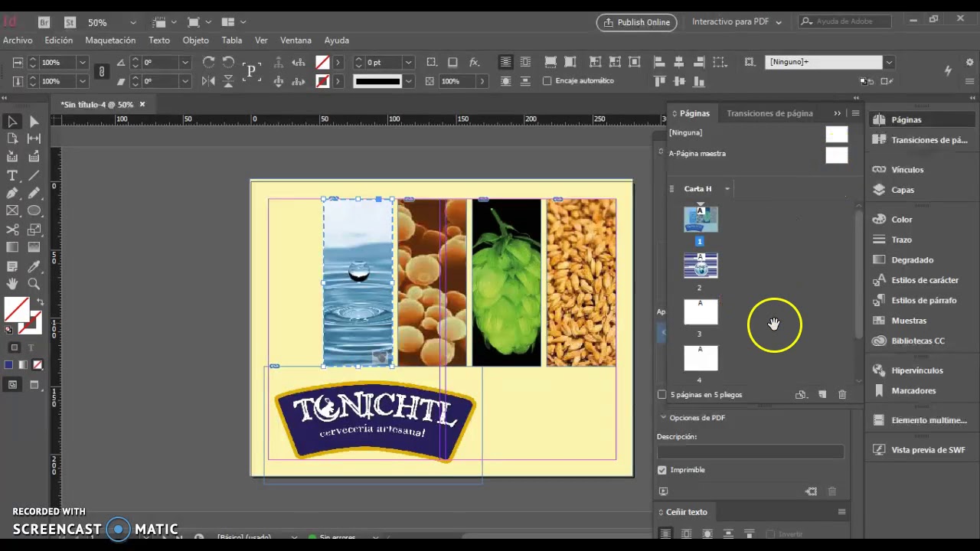The height and width of the screenshot is (551, 980).
Task: Select the Selection tool (black arrow)
Action: tap(12, 122)
